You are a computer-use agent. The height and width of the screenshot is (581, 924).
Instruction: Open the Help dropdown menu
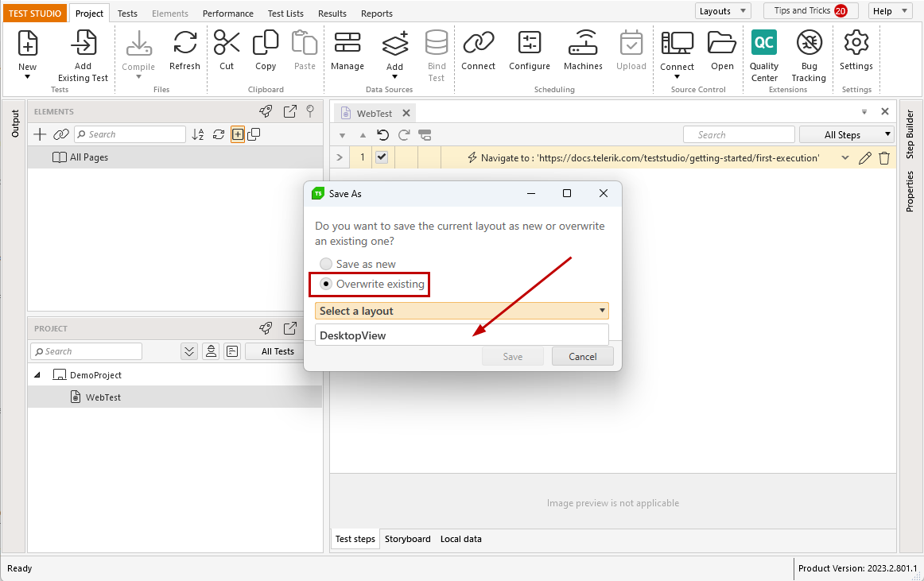(890, 10)
